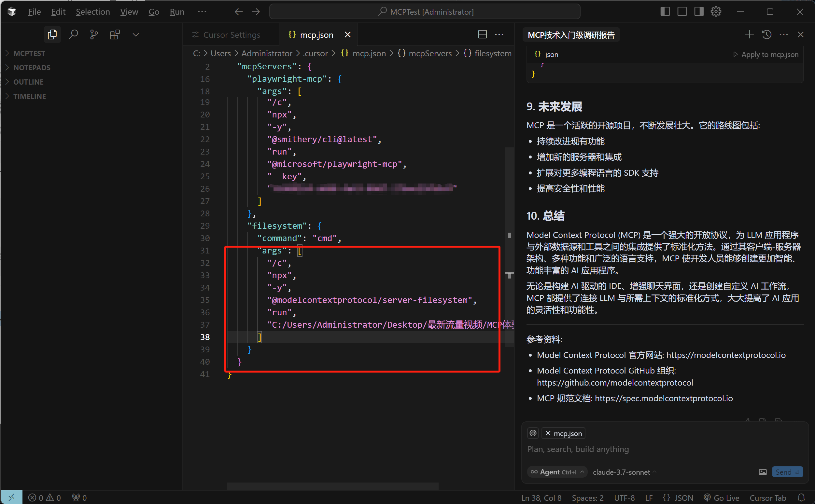Change encoding via UTF-8 status

pos(624,498)
